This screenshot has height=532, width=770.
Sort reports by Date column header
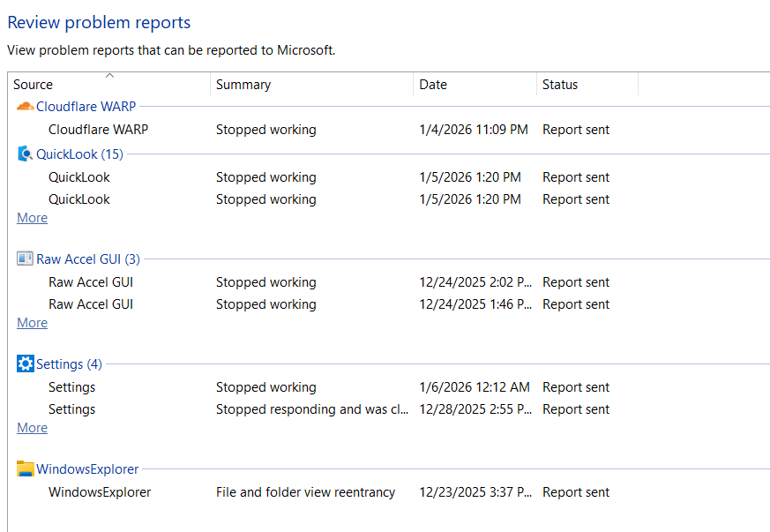(433, 85)
